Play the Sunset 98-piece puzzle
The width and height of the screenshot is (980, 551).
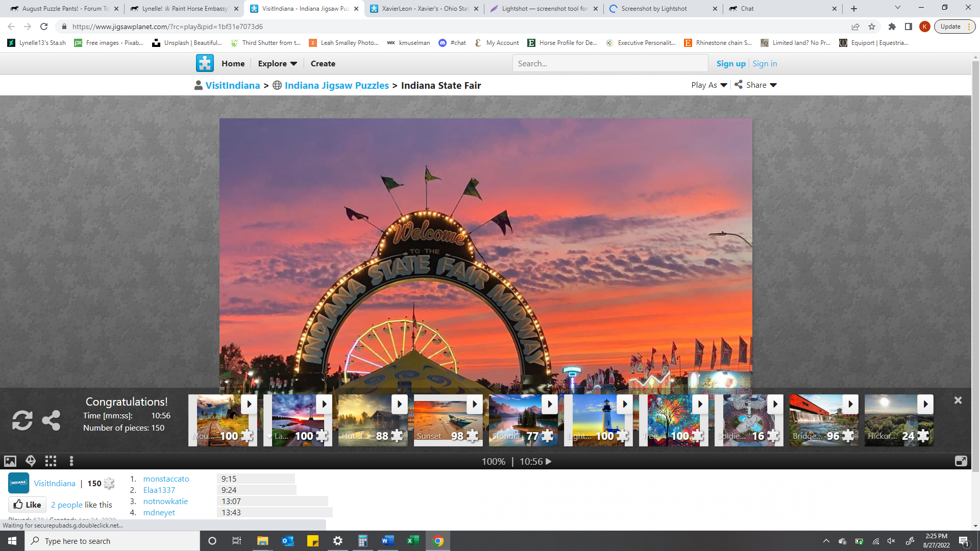474,404
